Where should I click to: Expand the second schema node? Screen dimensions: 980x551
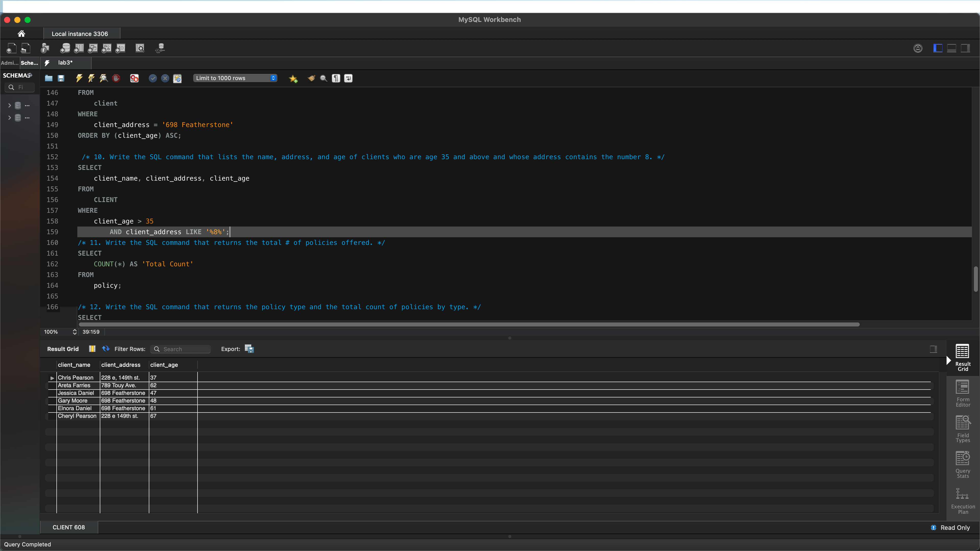[9, 118]
